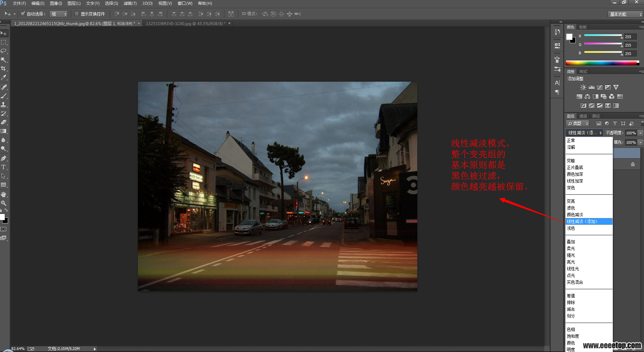The height and width of the screenshot is (352, 644).
Task: Select the Dodge tool
Action: click(x=4, y=148)
